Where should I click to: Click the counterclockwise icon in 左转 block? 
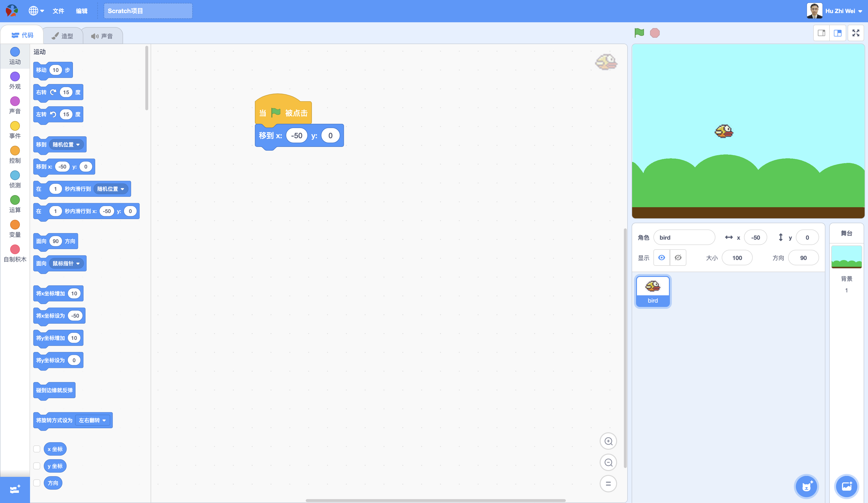point(53,114)
